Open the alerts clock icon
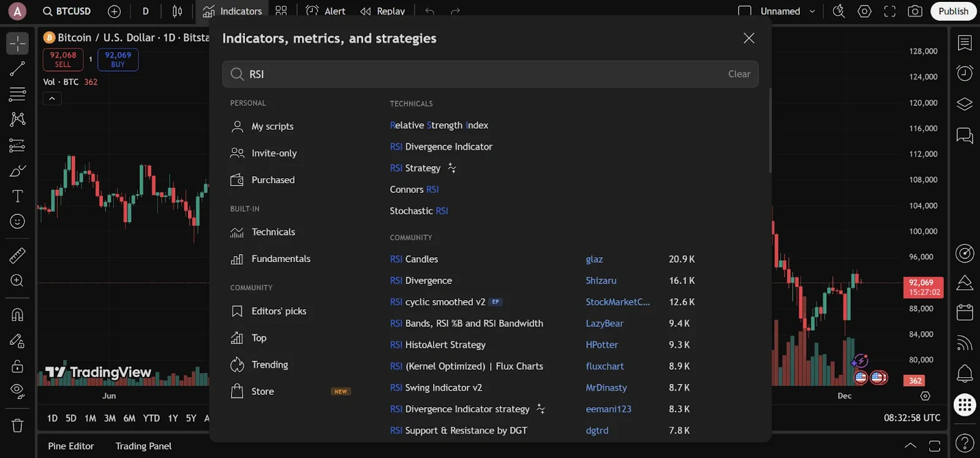The image size is (980, 458). [x=965, y=73]
